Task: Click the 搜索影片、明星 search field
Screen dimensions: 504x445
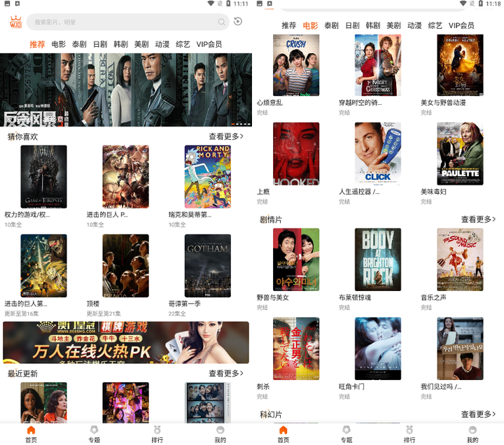Action: click(x=127, y=22)
